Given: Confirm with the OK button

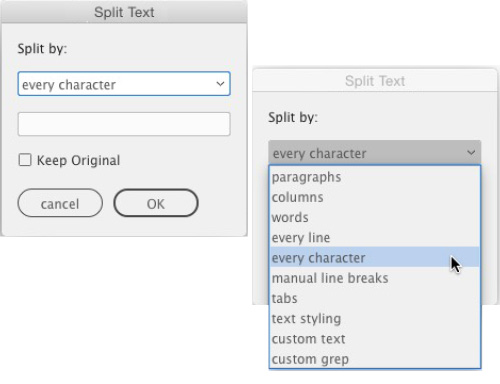Looking at the screenshot, I should tap(156, 203).
